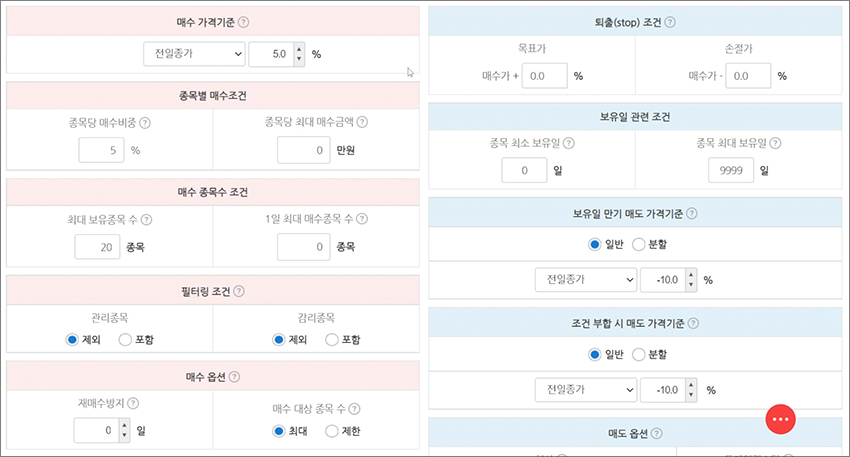Click help icon next to 필터링 조건
850x457 pixels.
(x=239, y=291)
